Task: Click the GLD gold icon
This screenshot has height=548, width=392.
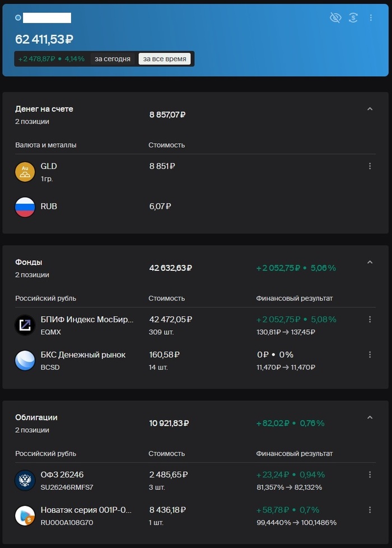Action: pyautogui.click(x=25, y=172)
